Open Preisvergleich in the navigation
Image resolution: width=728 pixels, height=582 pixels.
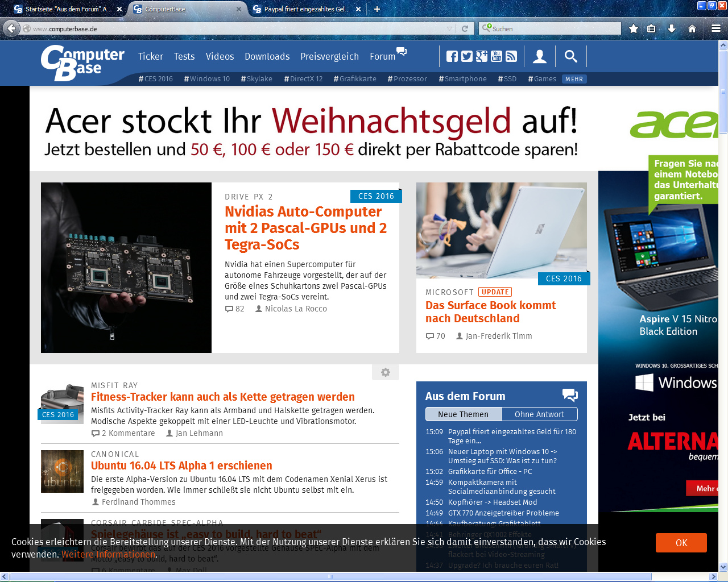coord(329,56)
